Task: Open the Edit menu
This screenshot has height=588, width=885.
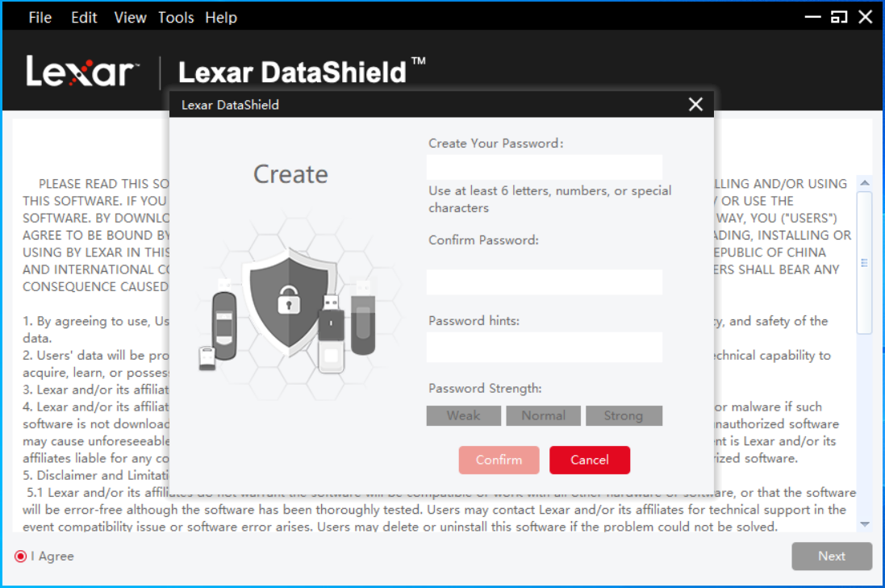Action: click(84, 18)
